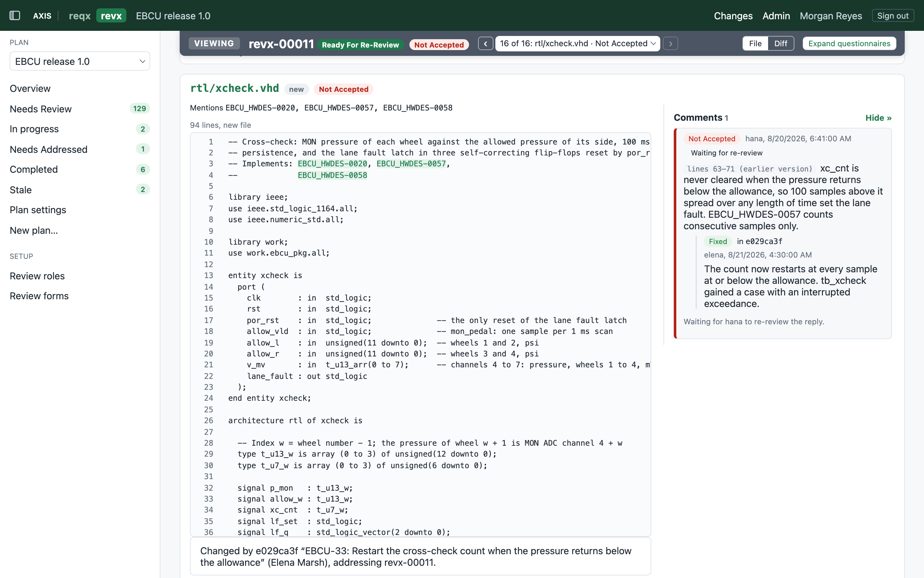Switch to Diff view
The image size is (924, 578).
(781, 44)
